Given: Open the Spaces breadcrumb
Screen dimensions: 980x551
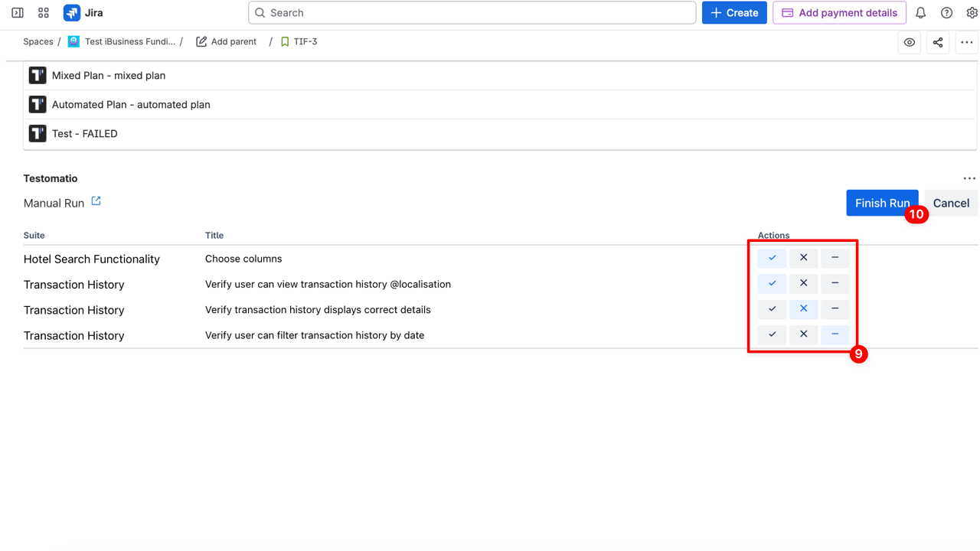Looking at the screenshot, I should (x=38, y=42).
